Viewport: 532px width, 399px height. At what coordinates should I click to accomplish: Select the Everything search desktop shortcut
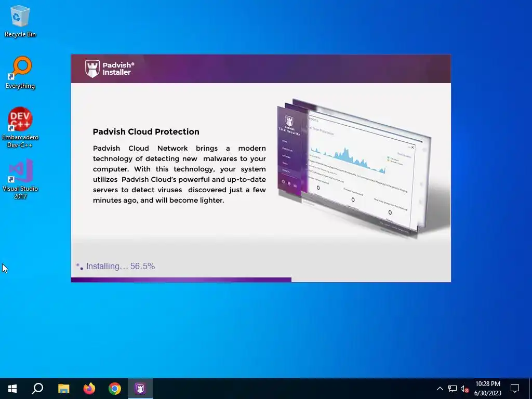20,73
